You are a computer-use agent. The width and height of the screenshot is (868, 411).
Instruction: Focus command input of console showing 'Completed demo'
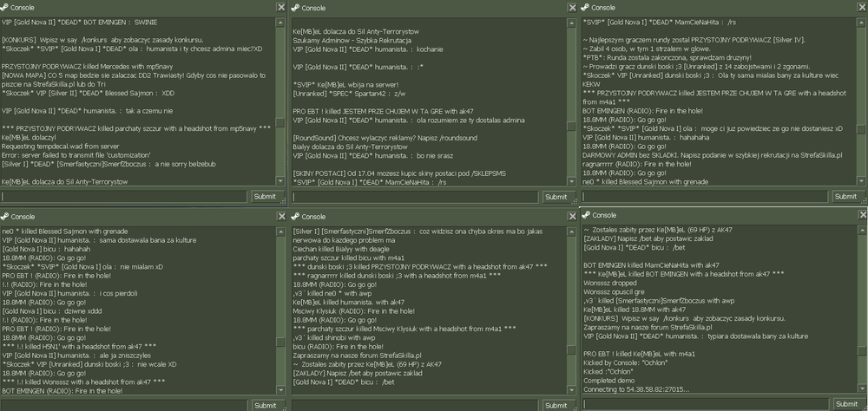pyautogui.click(x=706, y=404)
